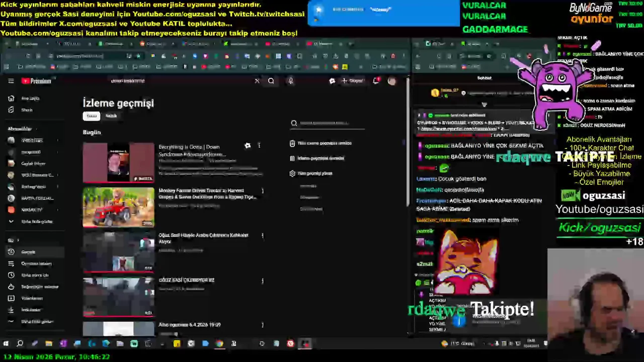The image size is (644, 362).
Task: Open options menu for Oğuz Sasi Hüseyle video
Action: tap(262, 236)
